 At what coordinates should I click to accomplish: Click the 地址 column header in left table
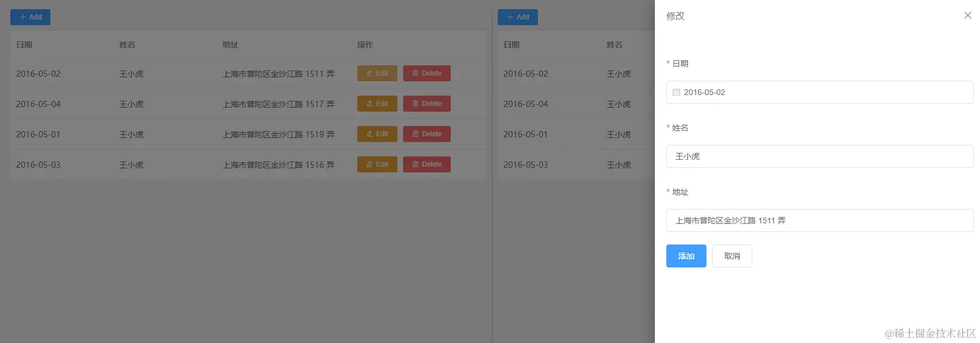coord(231,45)
